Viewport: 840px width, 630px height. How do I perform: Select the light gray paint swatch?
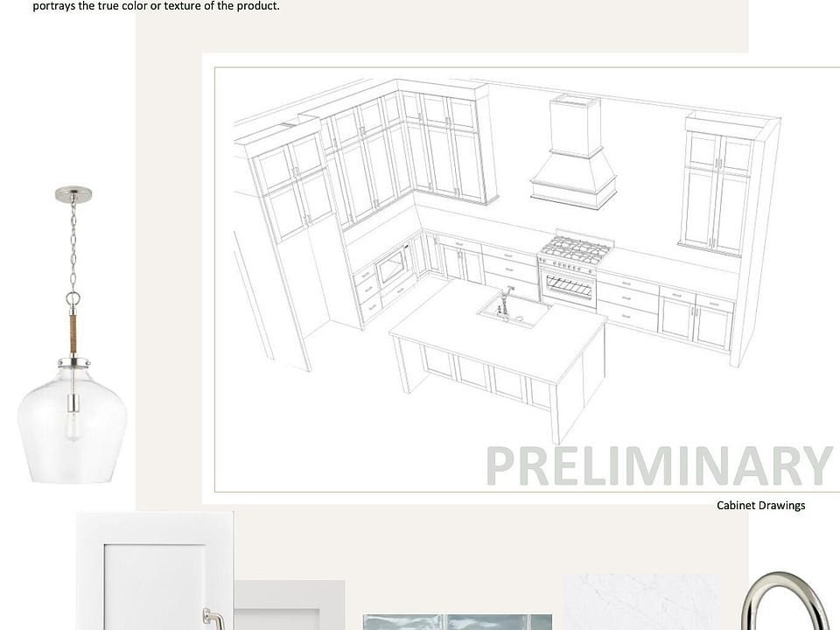289,605
